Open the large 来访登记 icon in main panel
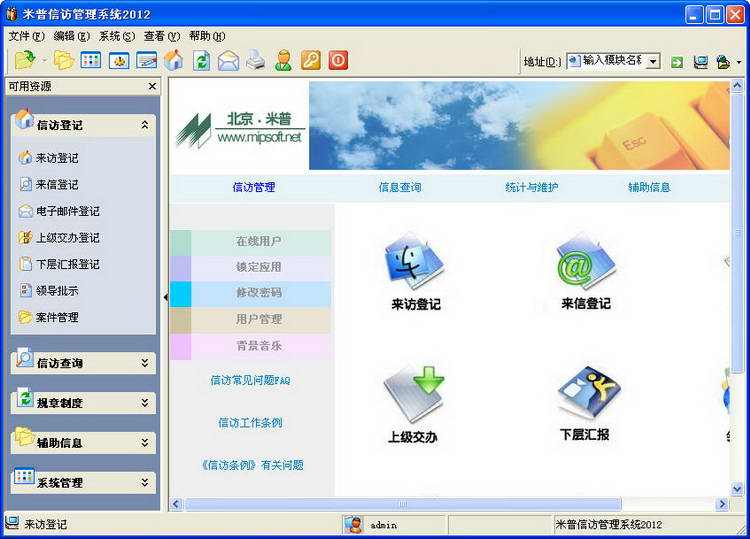This screenshot has width=750, height=539. tap(415, 271)
